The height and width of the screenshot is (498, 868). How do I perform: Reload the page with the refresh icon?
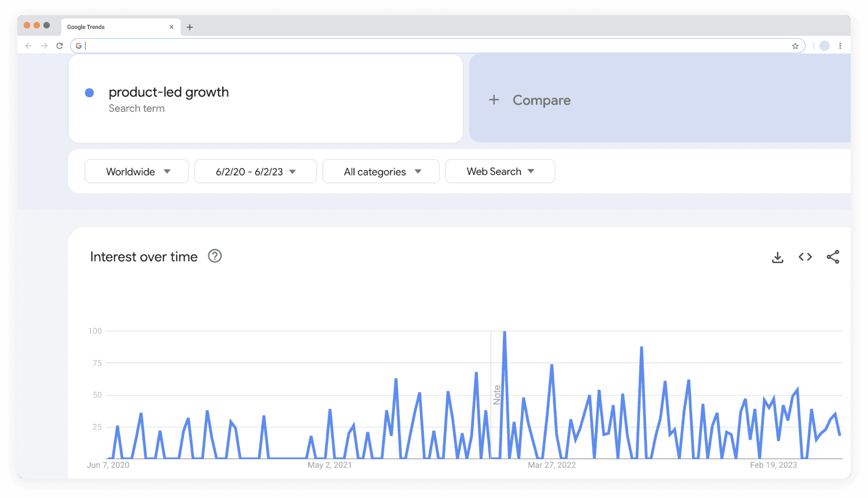[x=60, y=46]
